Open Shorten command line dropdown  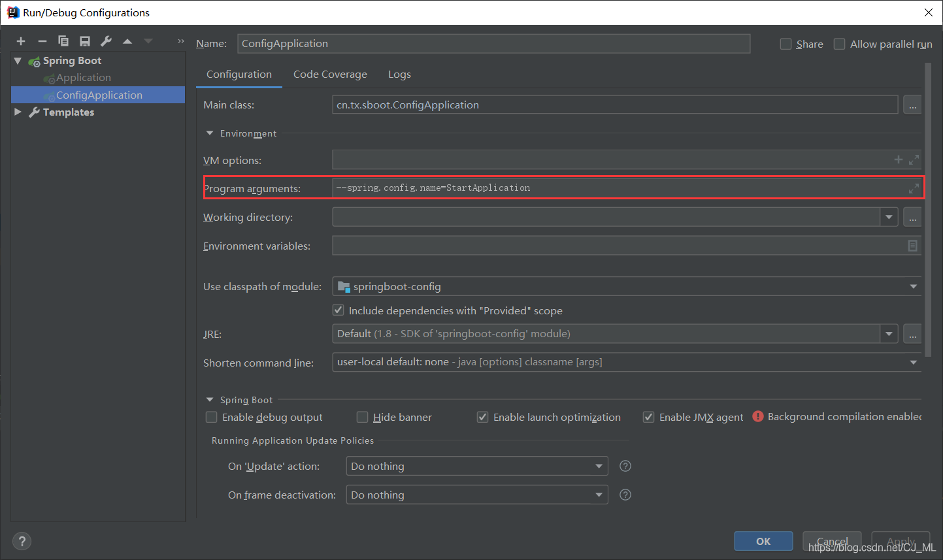point(914,362)
